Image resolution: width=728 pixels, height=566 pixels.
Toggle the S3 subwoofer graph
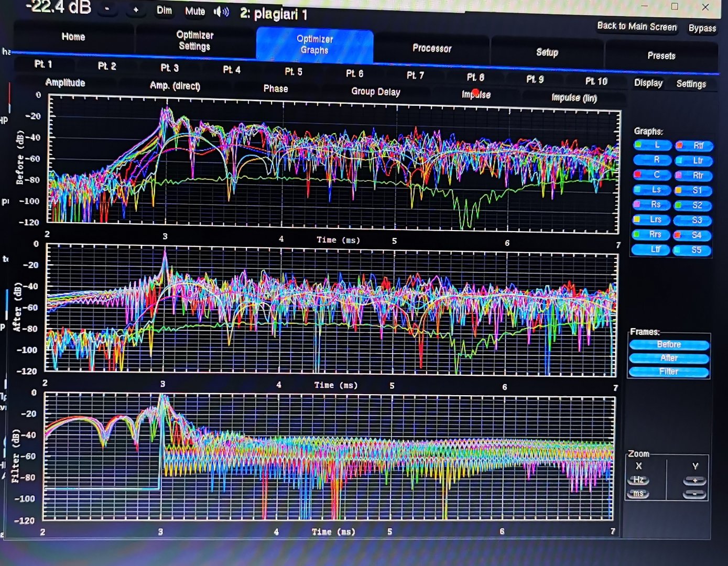692,220
